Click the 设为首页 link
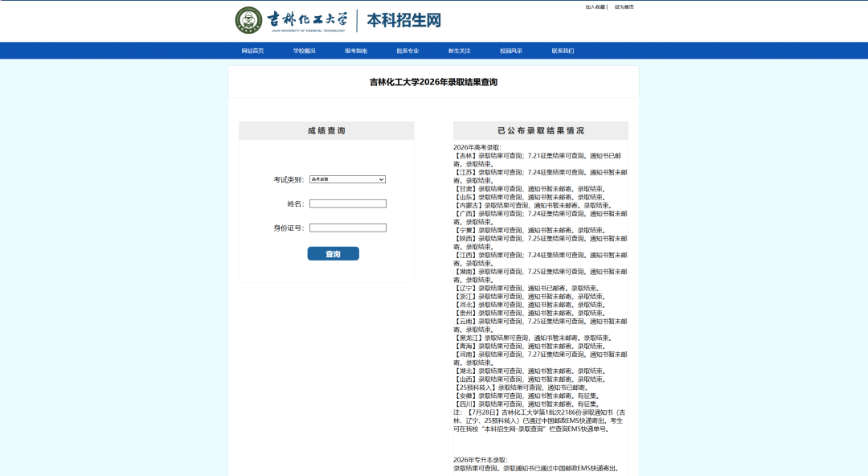 [624, 7]
